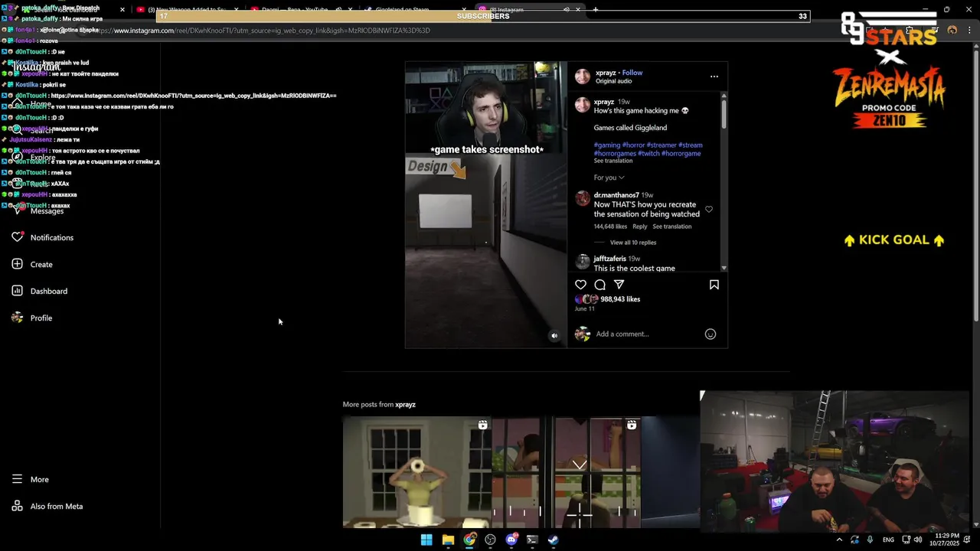Click the Add a comment field
This screenshot has width=980, height=551.
[648, 334]
